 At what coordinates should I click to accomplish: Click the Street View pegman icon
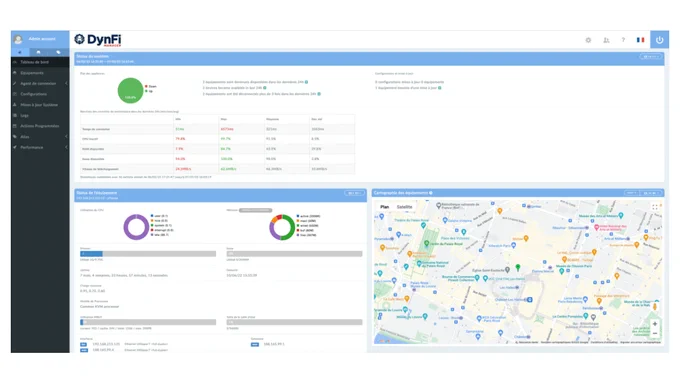pos(655,306)
